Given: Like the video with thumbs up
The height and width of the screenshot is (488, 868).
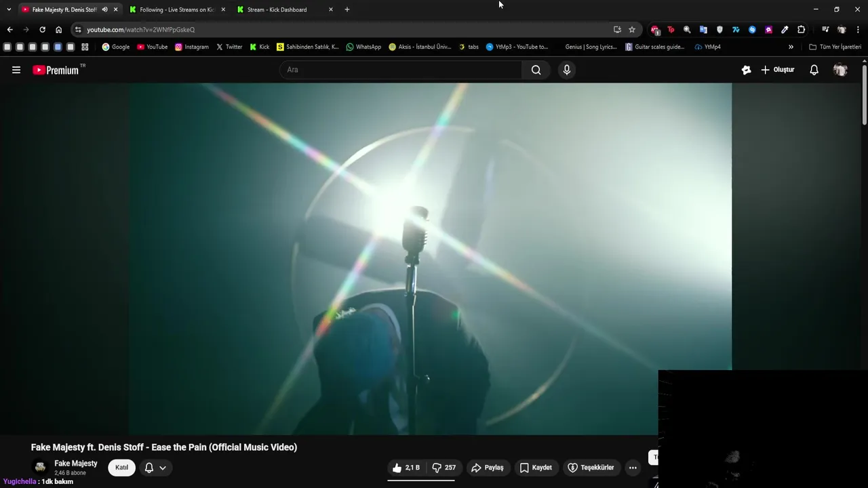Looking at the screenshot, I should pos(406,468).
